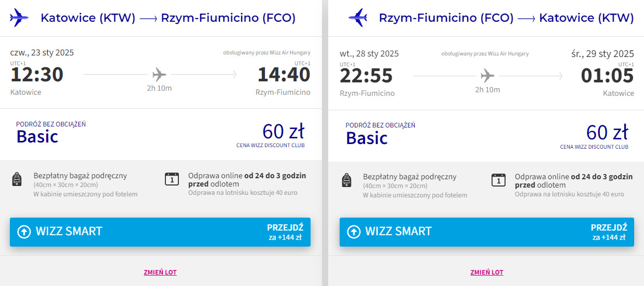Select the 60 zł price on the outbound flight
Viewport: 644px width, 286px height.
283,131
